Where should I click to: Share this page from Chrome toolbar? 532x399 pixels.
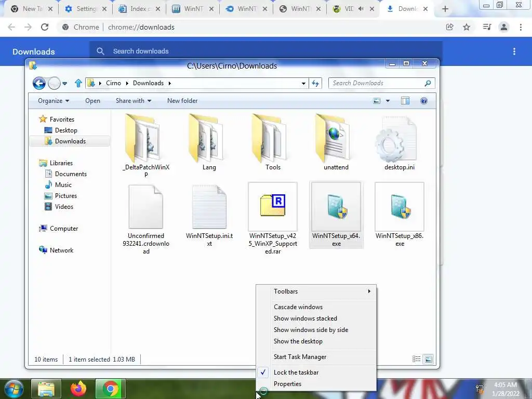tap(449, 27)
